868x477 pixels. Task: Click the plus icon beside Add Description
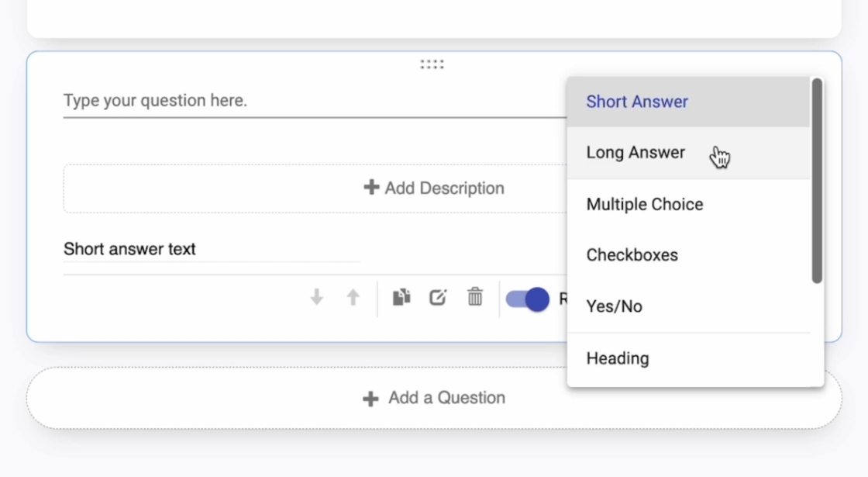coord(371,188)
